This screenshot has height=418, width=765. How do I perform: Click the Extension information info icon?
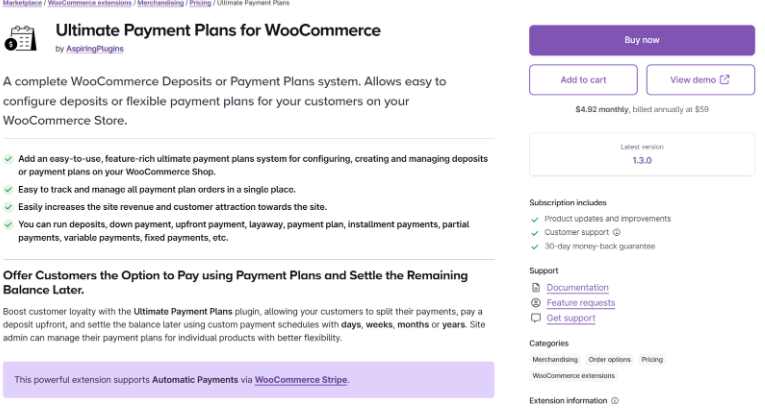coord(614,401)
